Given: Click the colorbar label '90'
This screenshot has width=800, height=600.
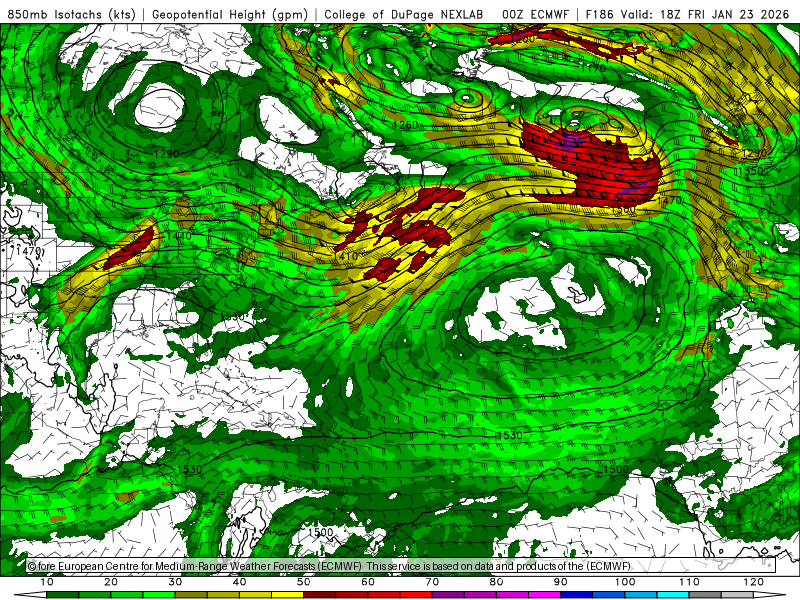Looking at the screenshot, I should pyautogui.click(x=561, y=582).
